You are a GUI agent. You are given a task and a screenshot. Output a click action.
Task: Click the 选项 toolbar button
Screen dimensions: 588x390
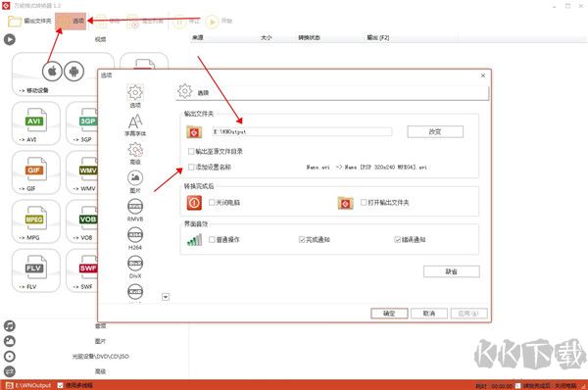(71, 21)
